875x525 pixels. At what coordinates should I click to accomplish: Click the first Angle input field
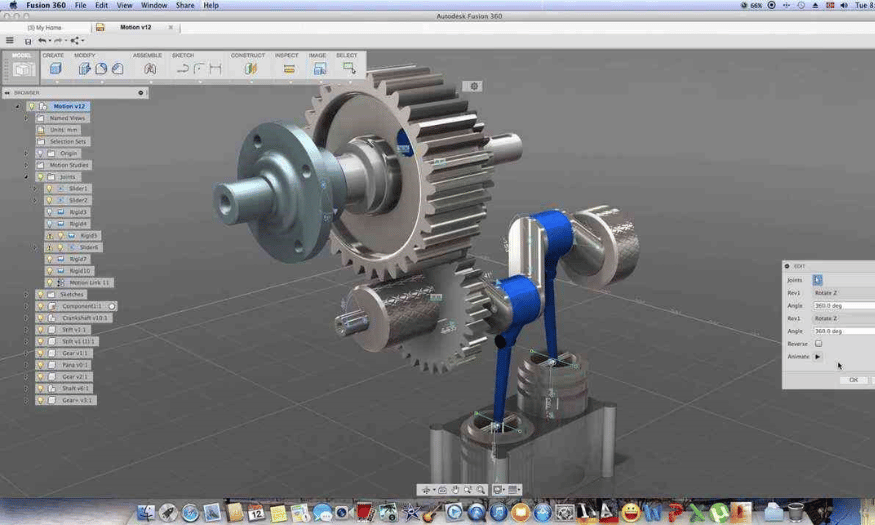(844, 306)
